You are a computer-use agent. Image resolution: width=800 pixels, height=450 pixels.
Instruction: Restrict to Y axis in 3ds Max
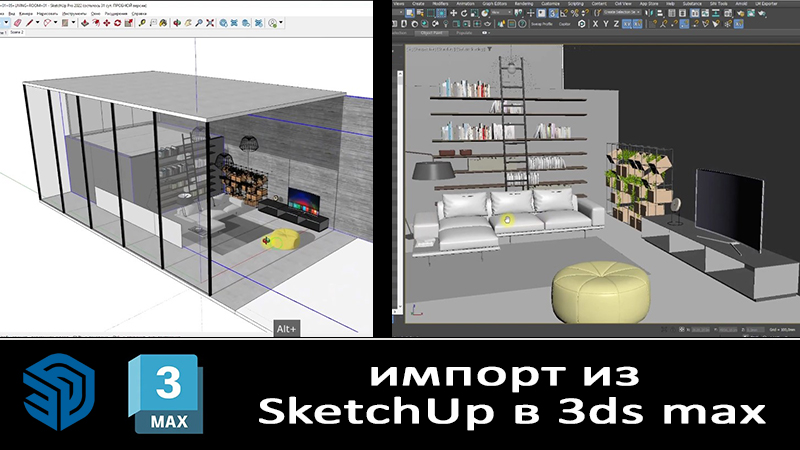coord(606,24)
